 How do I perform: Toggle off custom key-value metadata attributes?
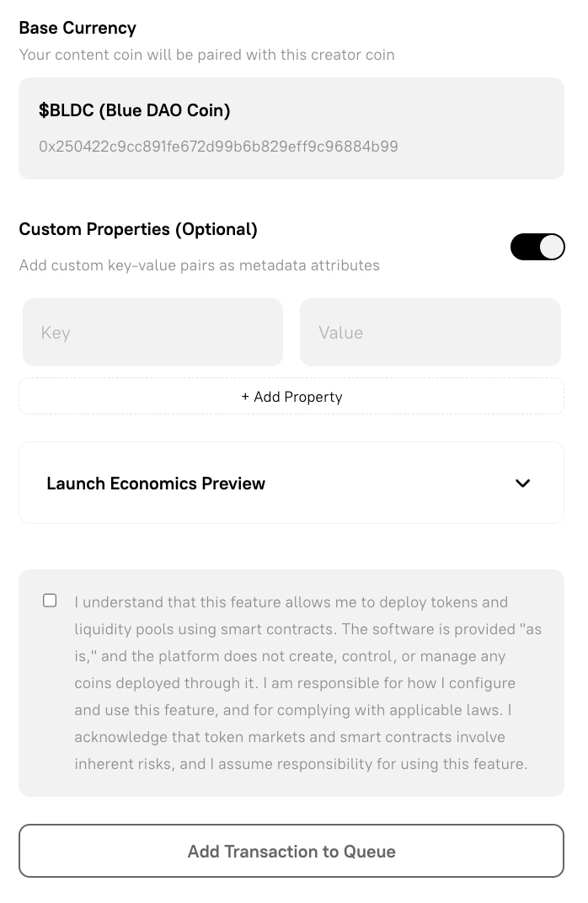tap(537, 247)
